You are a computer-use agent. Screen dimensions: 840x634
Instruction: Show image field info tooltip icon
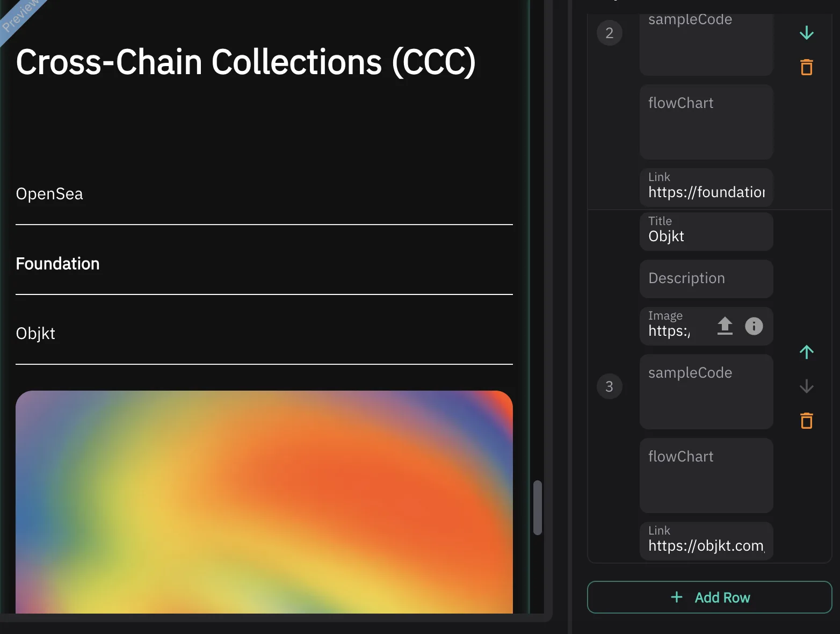coord(754,326)
